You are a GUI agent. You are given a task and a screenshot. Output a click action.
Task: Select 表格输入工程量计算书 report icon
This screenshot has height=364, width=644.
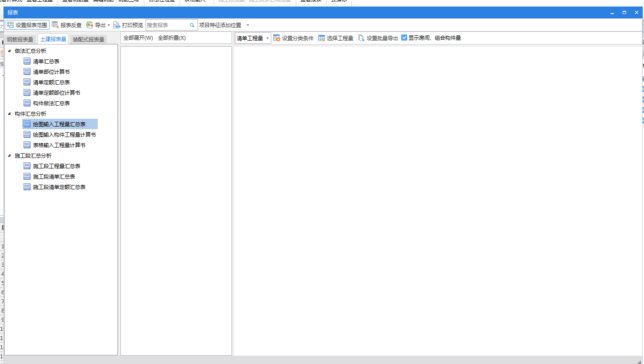[x=27, y=145]
